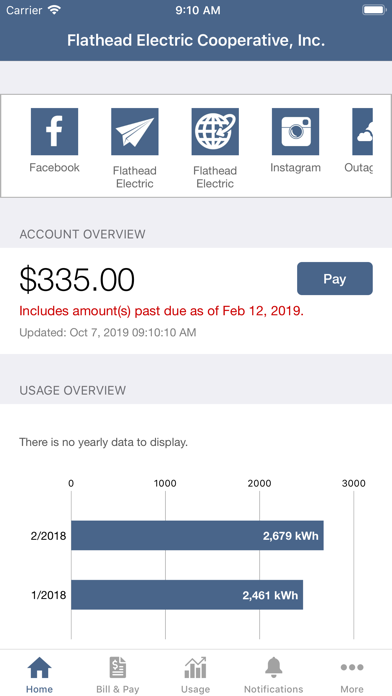Viewport: 392px width, 696px height.
Task: Open the Facebook icon link
Action: 54,131
